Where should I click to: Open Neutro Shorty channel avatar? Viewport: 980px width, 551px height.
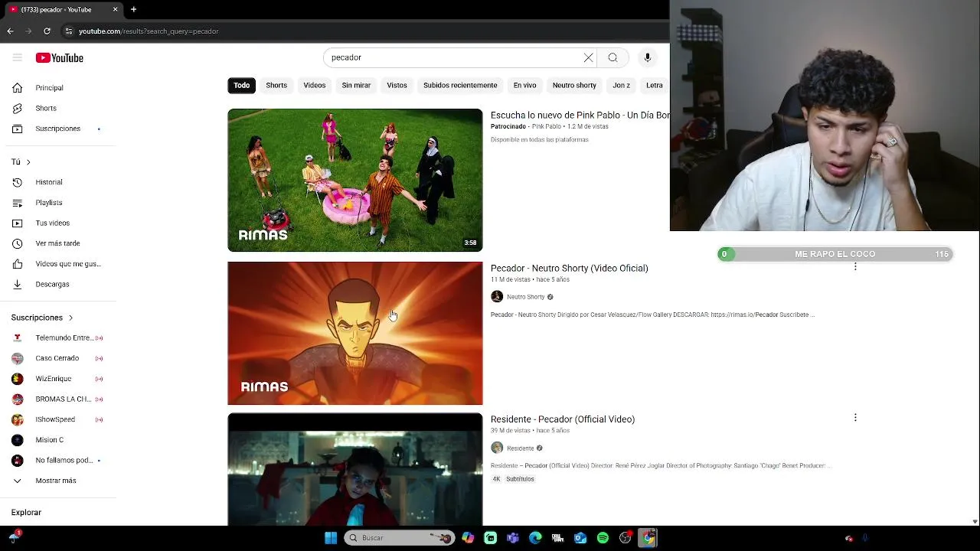[497, 297]
